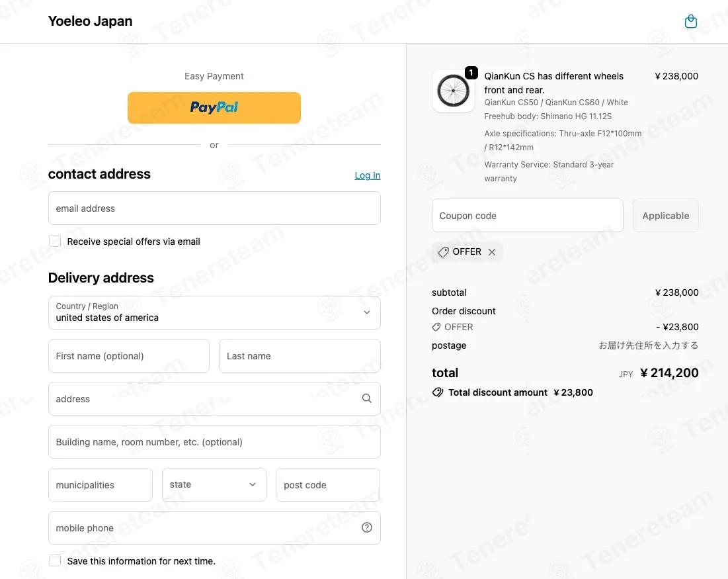Click the Order discount label
The image size is (728, 579).
coord(464,311)
